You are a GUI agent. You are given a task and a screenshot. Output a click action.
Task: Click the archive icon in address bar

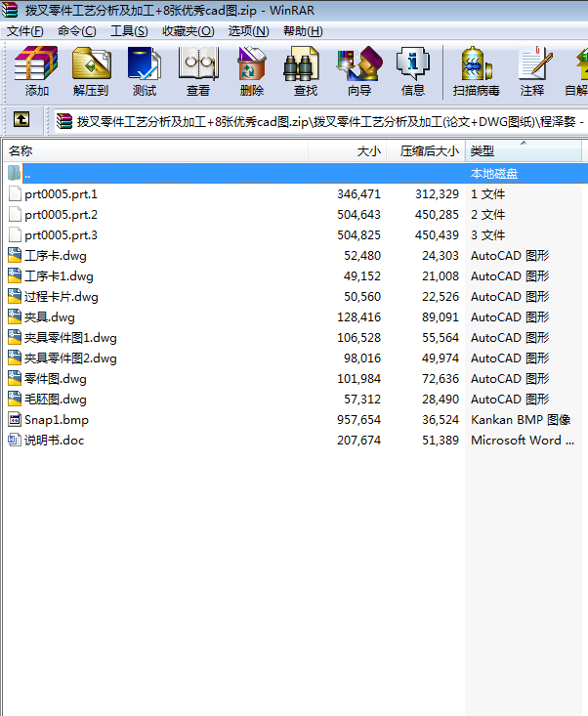[64, 121]
